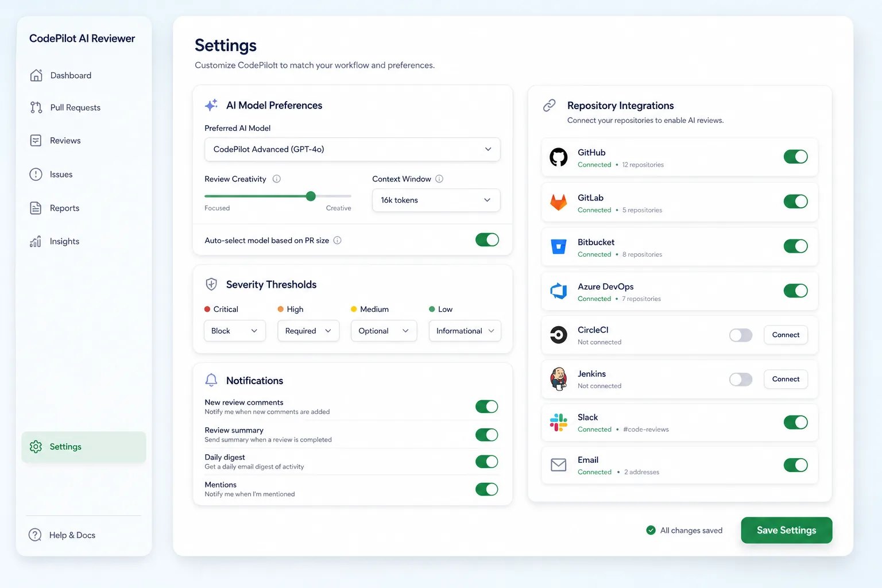The width and height of the screenshot is (882, 588).
Task: Turn off Mentions notifications
Action: tap(487, 489)
